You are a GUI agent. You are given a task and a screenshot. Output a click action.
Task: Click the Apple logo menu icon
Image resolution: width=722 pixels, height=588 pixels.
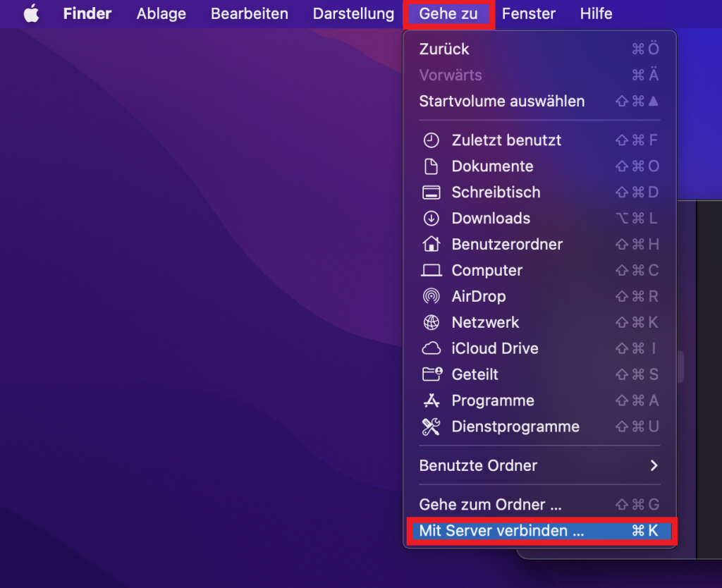pyautogui.click(x=31, y=13)
